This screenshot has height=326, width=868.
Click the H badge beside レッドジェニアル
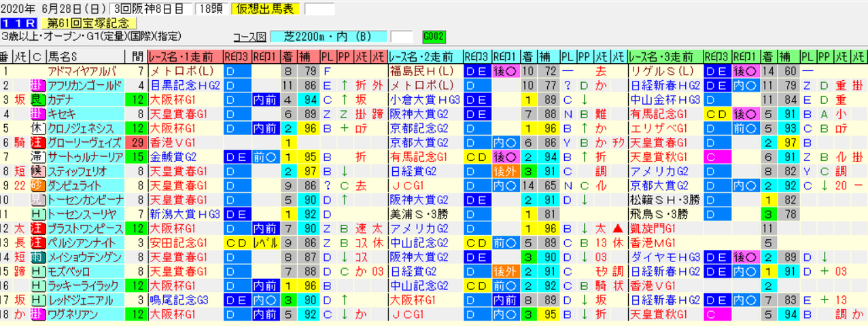(x=37, y=299)
